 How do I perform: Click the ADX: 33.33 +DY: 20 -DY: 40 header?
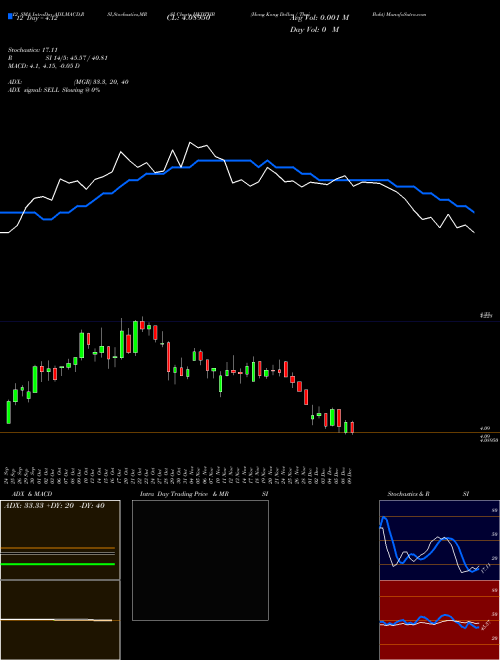pos(54,505)
